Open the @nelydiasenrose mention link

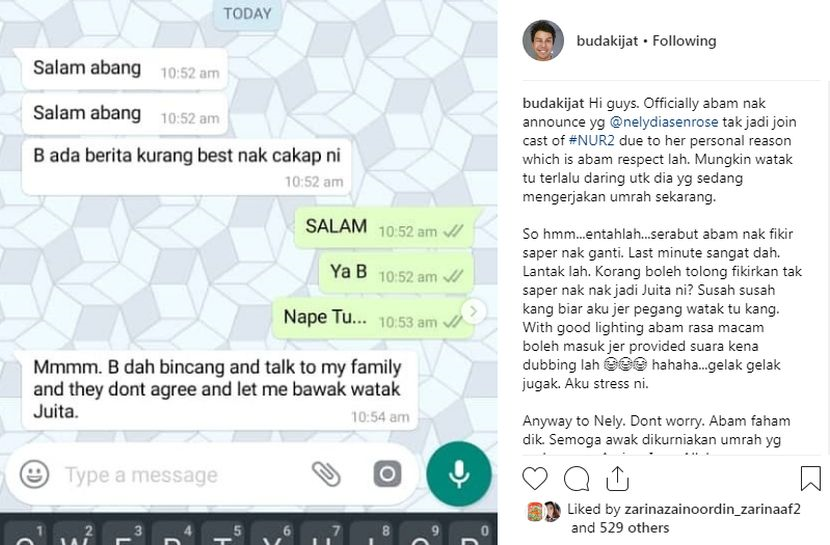(664, 122)
